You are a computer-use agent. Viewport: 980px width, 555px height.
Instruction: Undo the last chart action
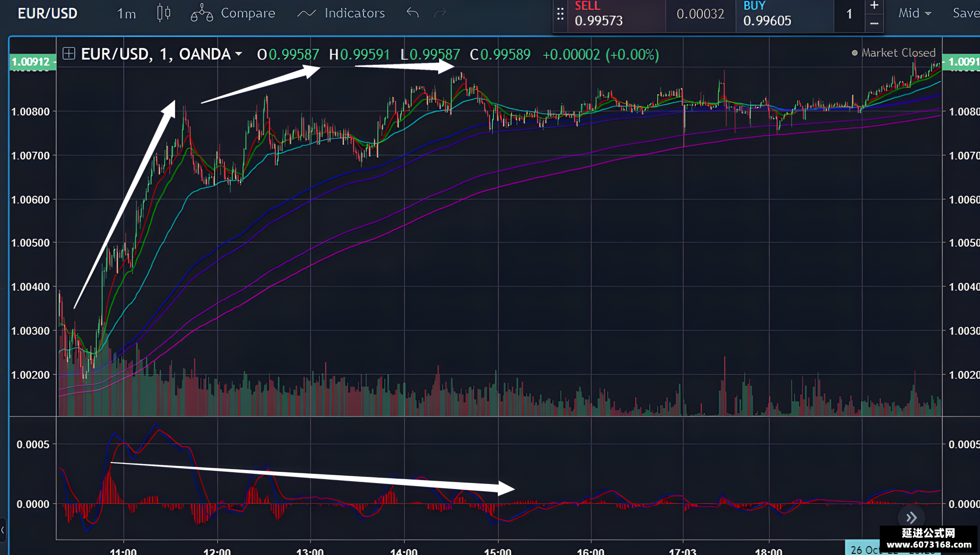pos(413,13)
